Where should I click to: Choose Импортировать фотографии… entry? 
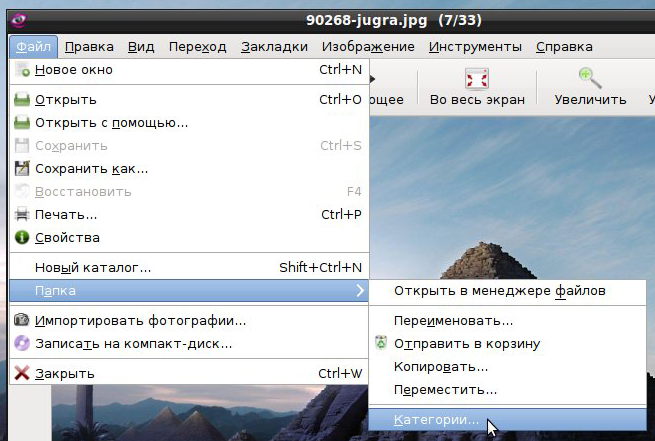pyautogui.click(x=189, y=321)
